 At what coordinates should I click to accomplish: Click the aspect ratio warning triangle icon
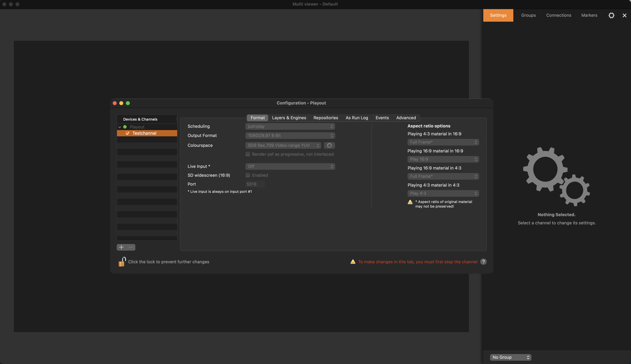coord(410,202)
